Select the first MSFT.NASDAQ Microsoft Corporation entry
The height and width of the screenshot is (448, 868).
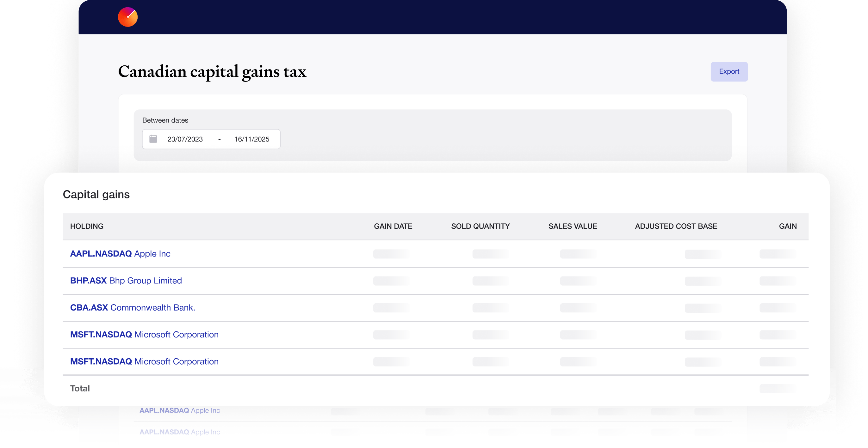click(x=144, y=334)
